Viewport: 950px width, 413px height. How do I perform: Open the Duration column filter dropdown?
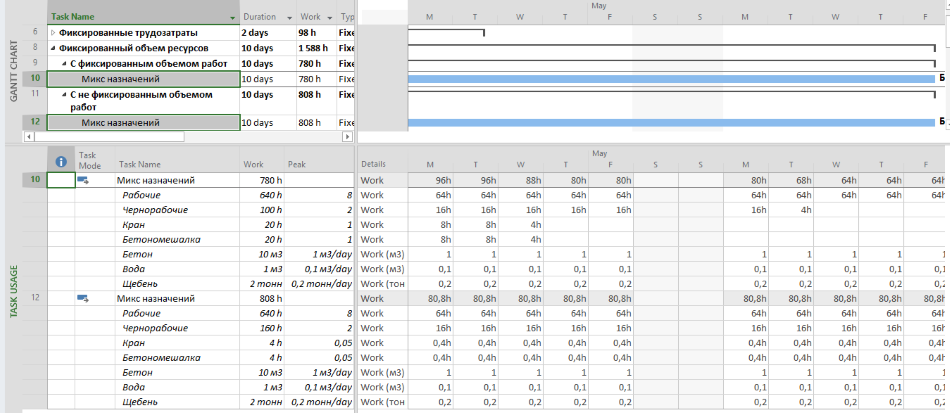[x=289, y=17]
